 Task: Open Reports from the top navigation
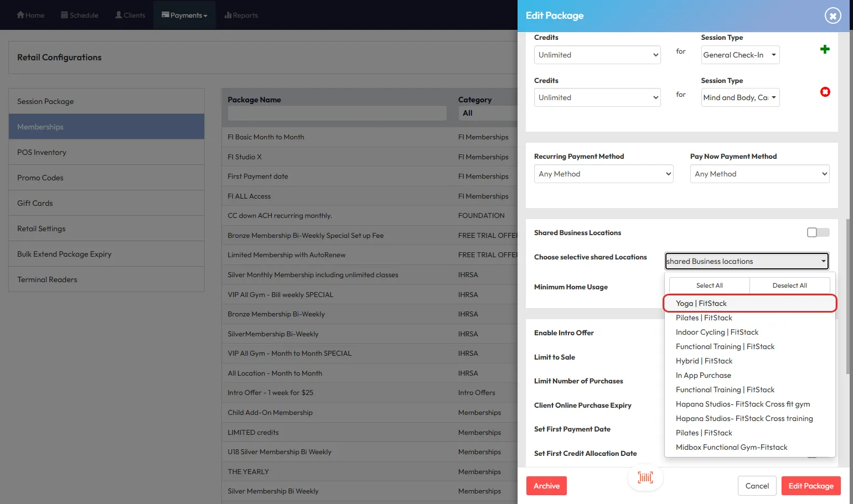point(241,15)
